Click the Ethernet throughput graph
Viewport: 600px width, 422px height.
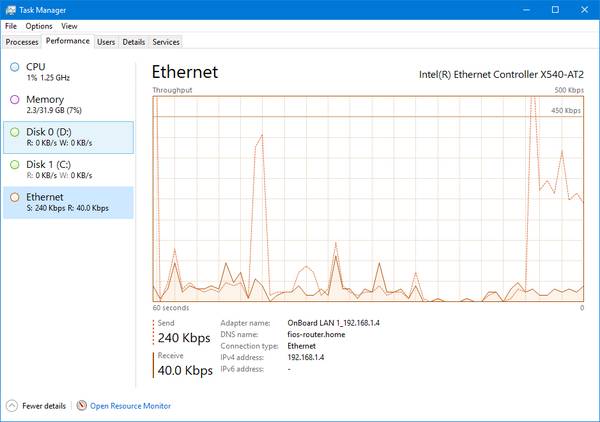(x=368, y=198)
